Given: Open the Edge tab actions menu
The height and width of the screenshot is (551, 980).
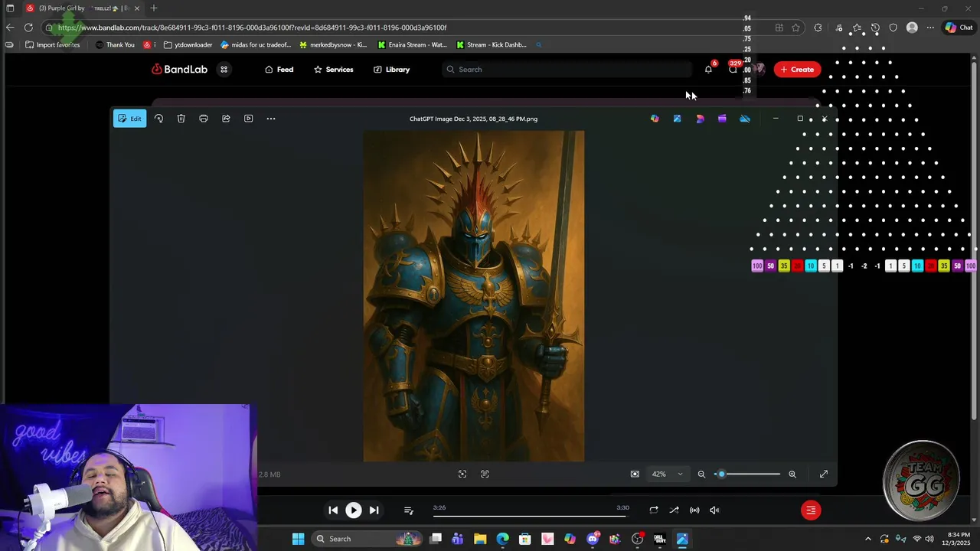Looking at the screenshot, I should coord(10,8).
